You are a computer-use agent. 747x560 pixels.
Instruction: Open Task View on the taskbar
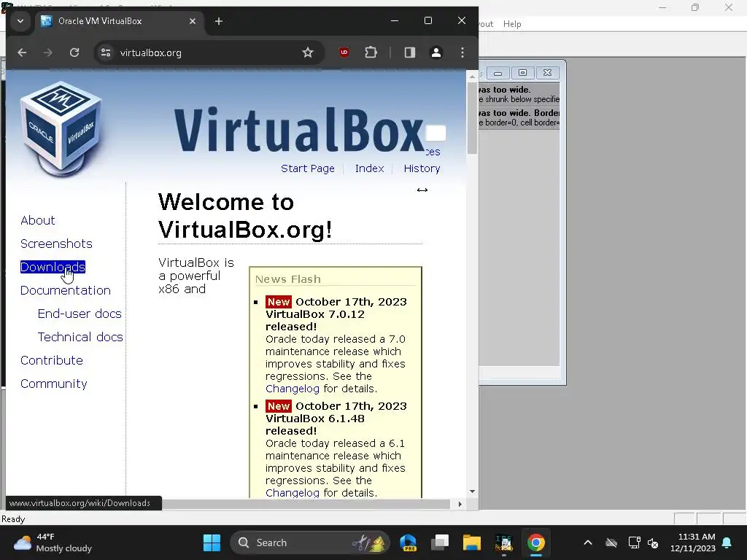coord(440,542)
